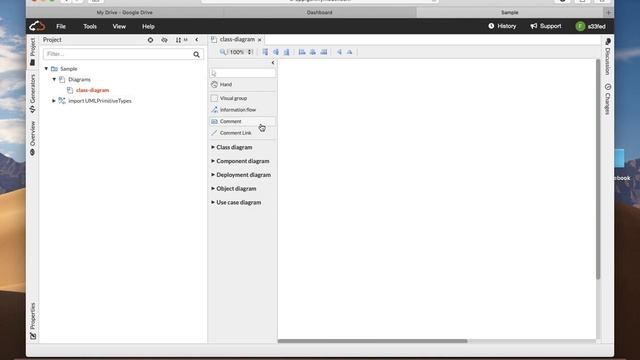Switch to My Drive - Google Drive browser tab

(x=124, y=13)
